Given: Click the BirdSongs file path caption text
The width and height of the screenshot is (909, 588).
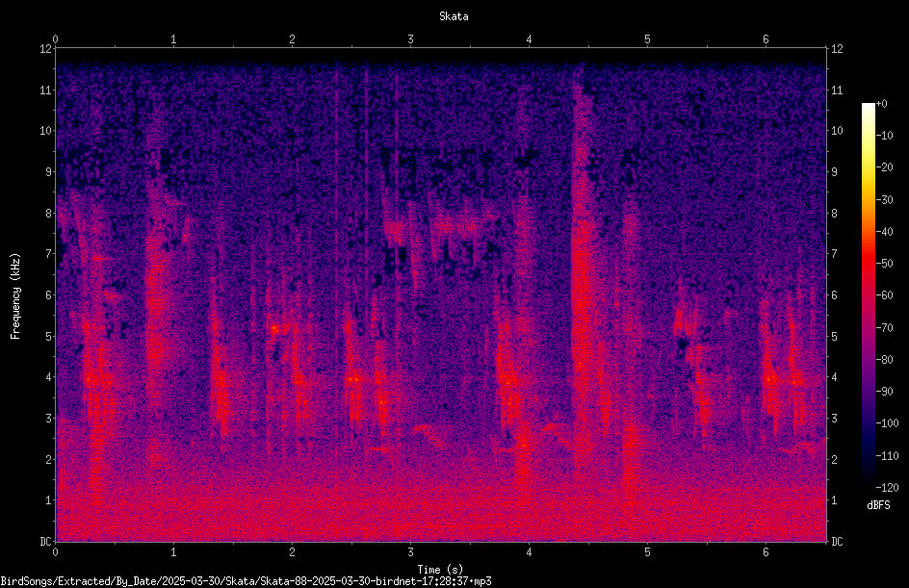Looking at the screenshot, I should (x=246, y=581).
